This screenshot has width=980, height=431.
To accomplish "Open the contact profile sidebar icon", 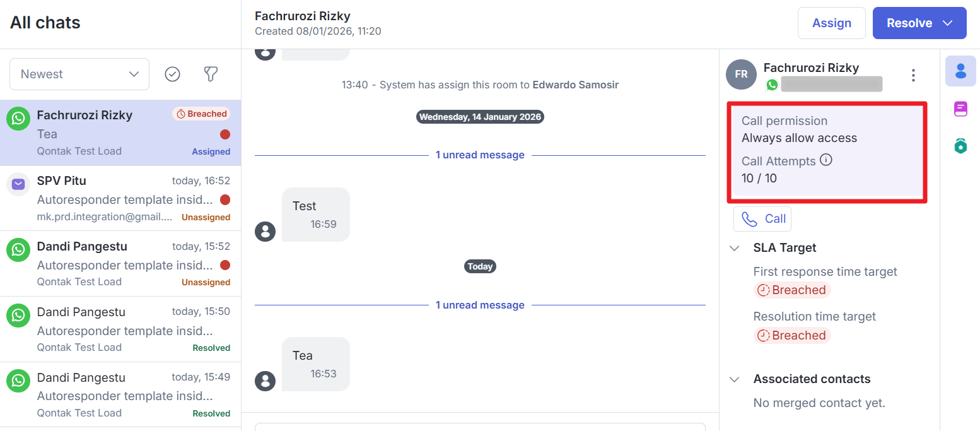I will point(960,71).
